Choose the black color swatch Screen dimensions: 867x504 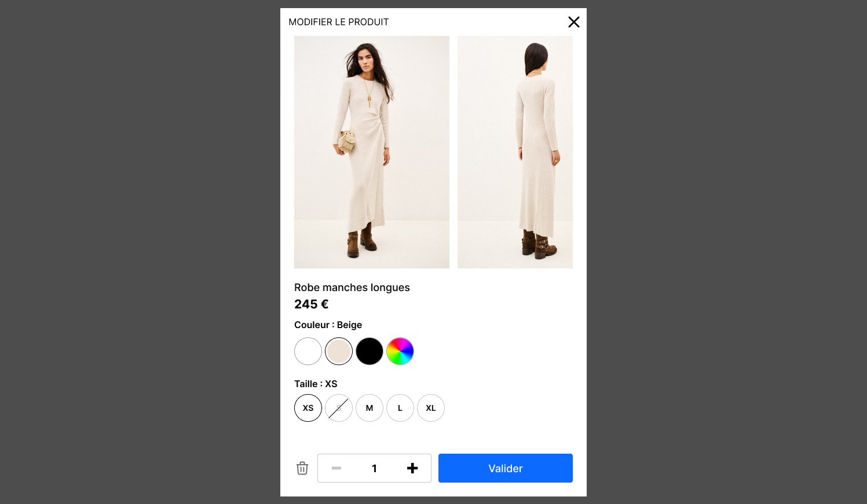[x=370, y=351]
